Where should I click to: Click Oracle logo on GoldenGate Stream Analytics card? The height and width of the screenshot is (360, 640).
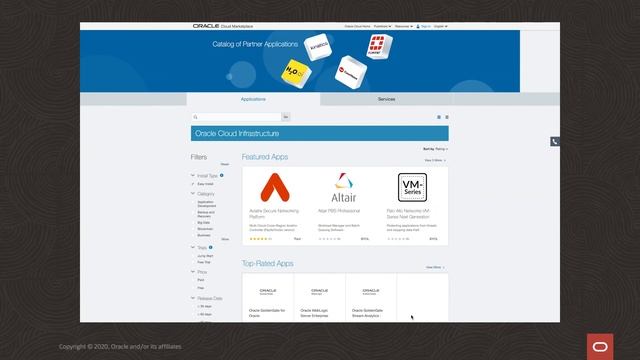pos(371,291)
